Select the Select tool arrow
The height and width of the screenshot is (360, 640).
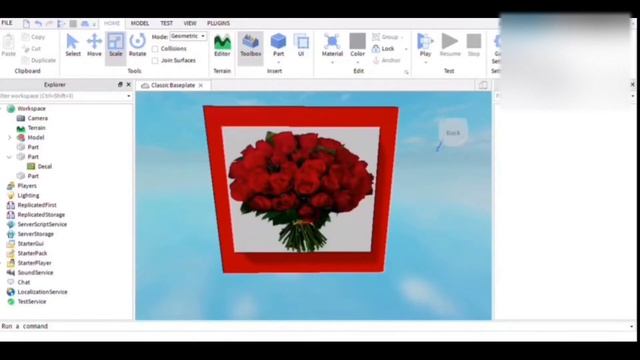coord(73,45)
